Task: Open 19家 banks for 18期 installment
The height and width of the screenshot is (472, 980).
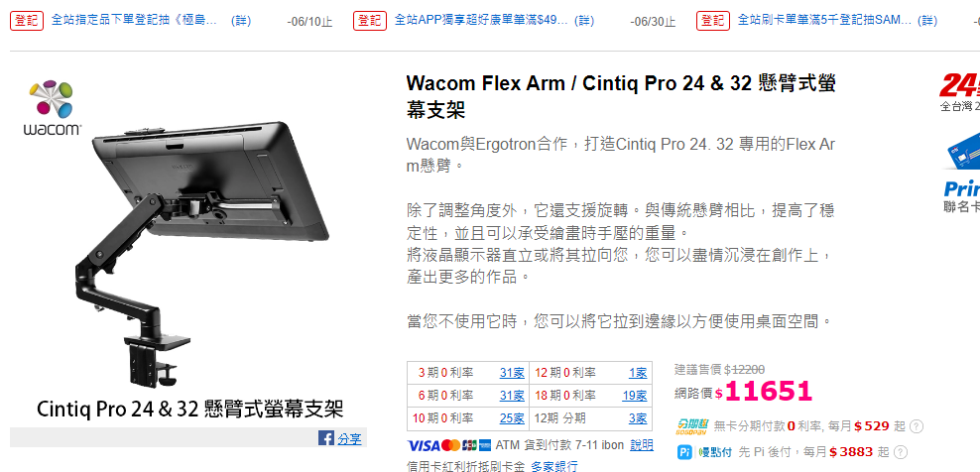Action: pyautogui.click(x=635, y=396)
